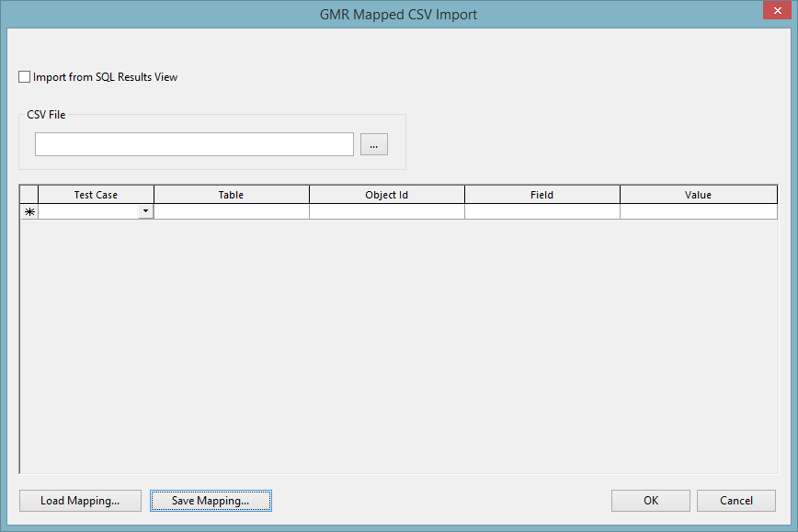This screenshot has width=798, height=532.
Task: Click inside the CSV File text box
Action: point(193,143)
